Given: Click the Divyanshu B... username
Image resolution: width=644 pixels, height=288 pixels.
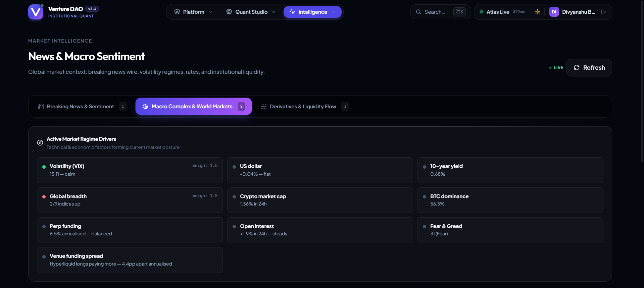Looking at the screenshot, I should (578, 12).
